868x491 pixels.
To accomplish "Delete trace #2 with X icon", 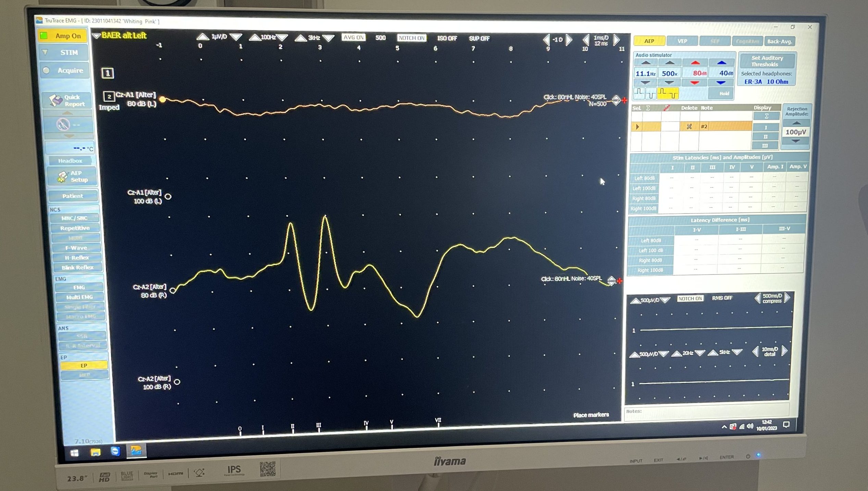I will tap(689, 126).
